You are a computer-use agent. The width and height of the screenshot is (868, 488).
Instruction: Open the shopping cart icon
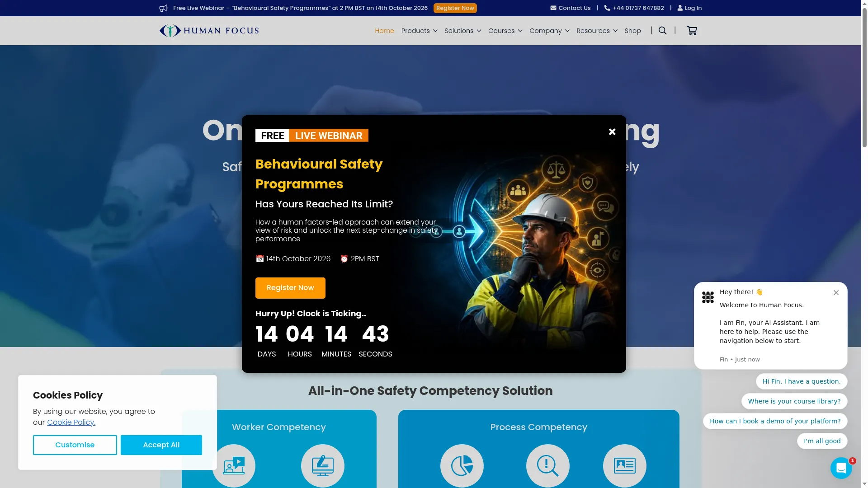pyautogui.click(x=692, y=30)
